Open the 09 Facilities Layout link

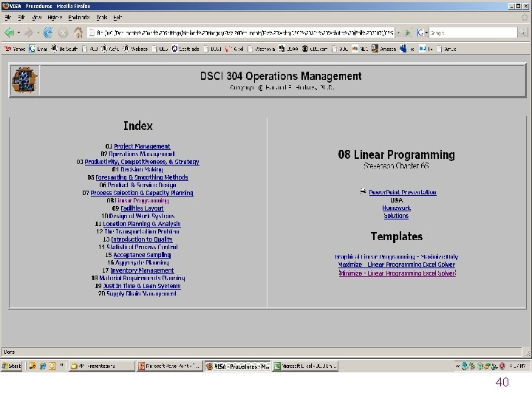[x=142, y=208]
